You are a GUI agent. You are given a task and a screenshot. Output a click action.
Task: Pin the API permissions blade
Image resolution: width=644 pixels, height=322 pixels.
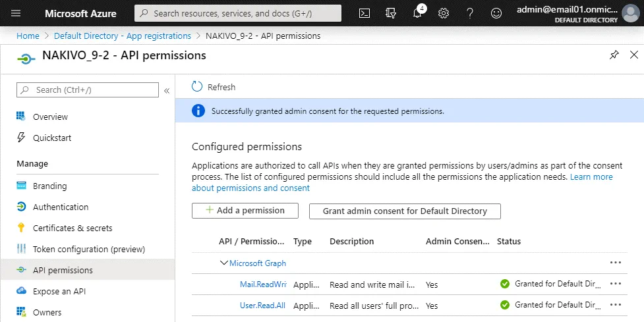pyautogui.click(x=614, y=55)
